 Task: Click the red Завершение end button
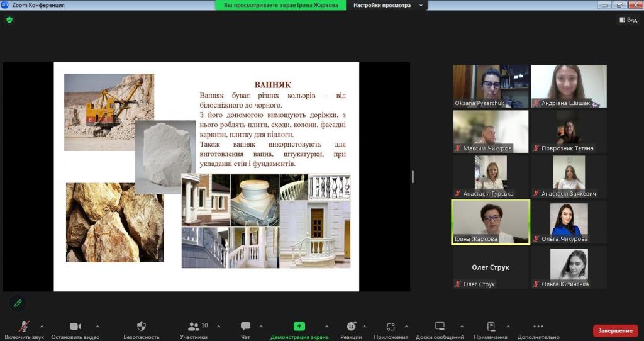pyautogui.click(x=615, y=331)
